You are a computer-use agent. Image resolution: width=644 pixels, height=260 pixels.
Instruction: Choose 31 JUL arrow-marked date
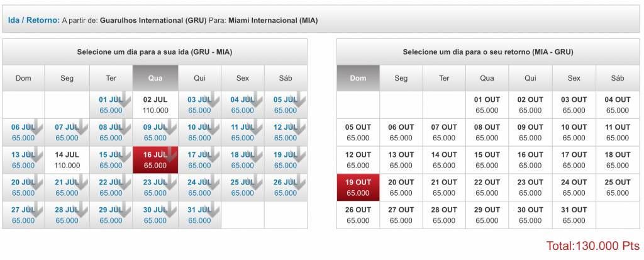(199, 215)
